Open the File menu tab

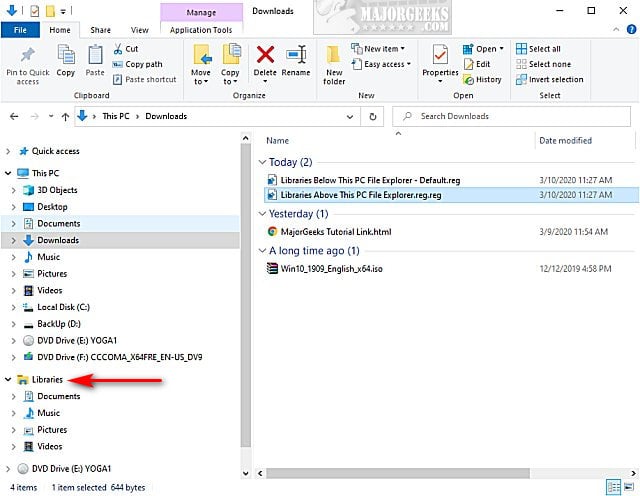click(x=20, y=30)
